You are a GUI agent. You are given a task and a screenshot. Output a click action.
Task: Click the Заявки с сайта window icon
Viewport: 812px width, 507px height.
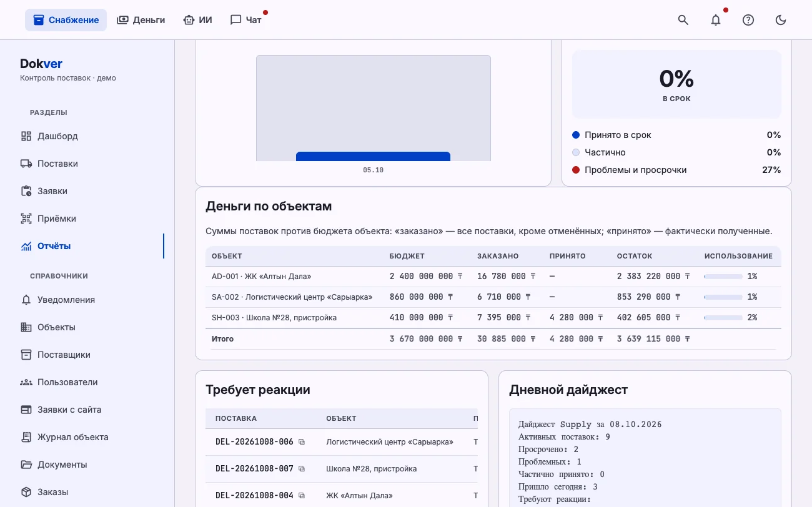26,410
